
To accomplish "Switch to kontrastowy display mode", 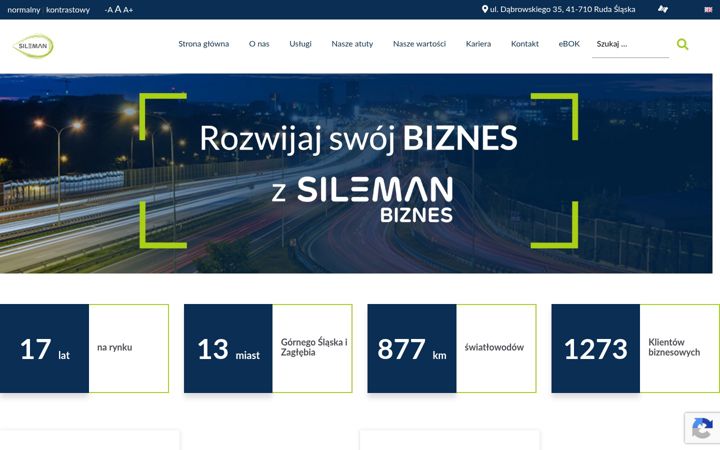I will coord(68,10).
